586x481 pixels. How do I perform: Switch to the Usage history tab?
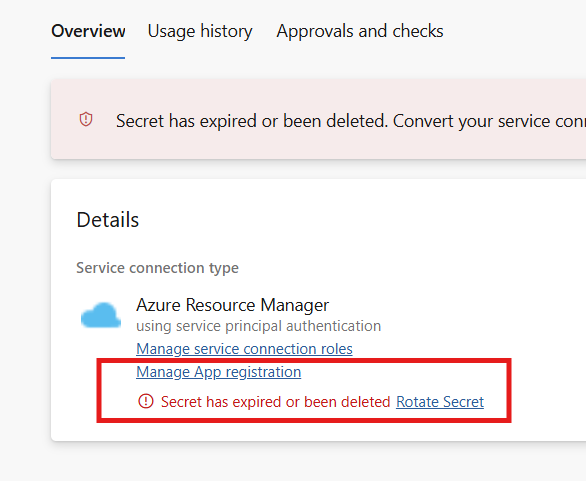click(x=200, y=31)
